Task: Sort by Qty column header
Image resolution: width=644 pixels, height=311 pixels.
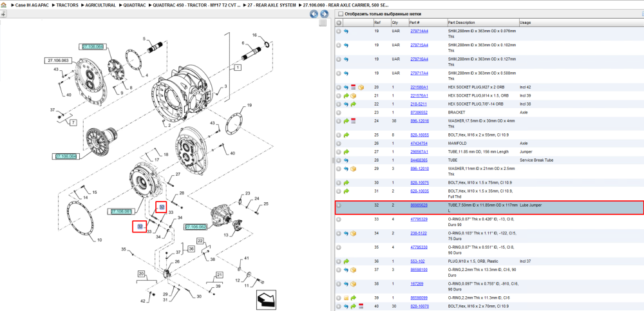Action: [x=395, y=23]
